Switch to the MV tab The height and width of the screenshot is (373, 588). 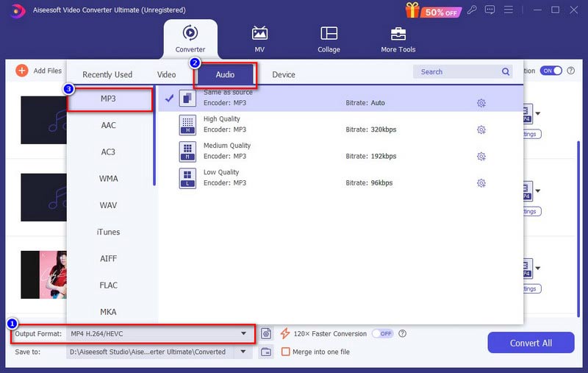point(259,39)
